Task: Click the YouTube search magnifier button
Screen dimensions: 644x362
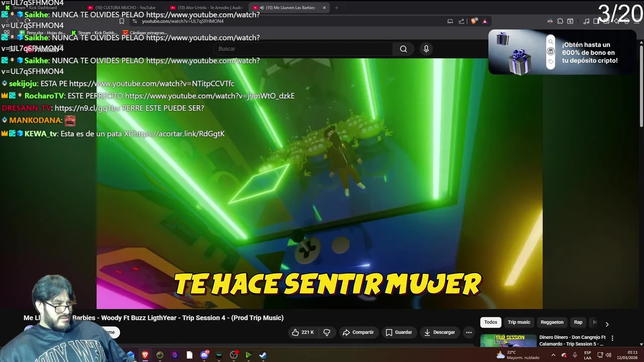Action: pos(404,49)
